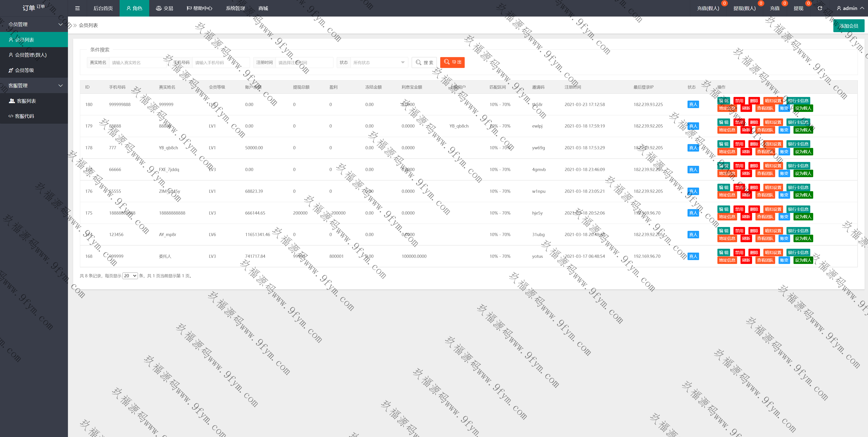Screen dimensions: 868x437
Task: Open the 系统管理 top menu
Action: [235, 8]
